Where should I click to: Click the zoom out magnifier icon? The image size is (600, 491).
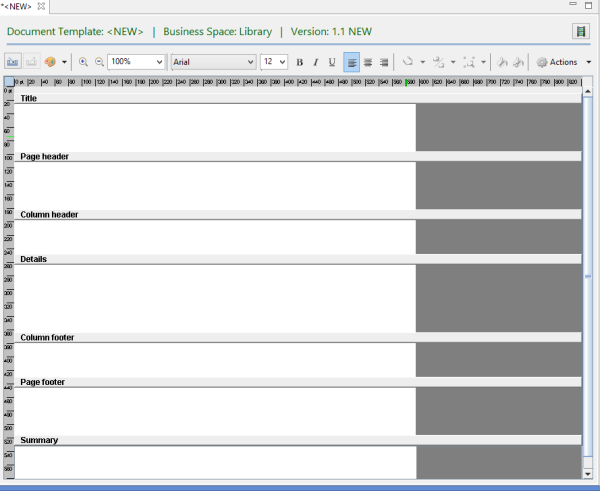[99, 62]
